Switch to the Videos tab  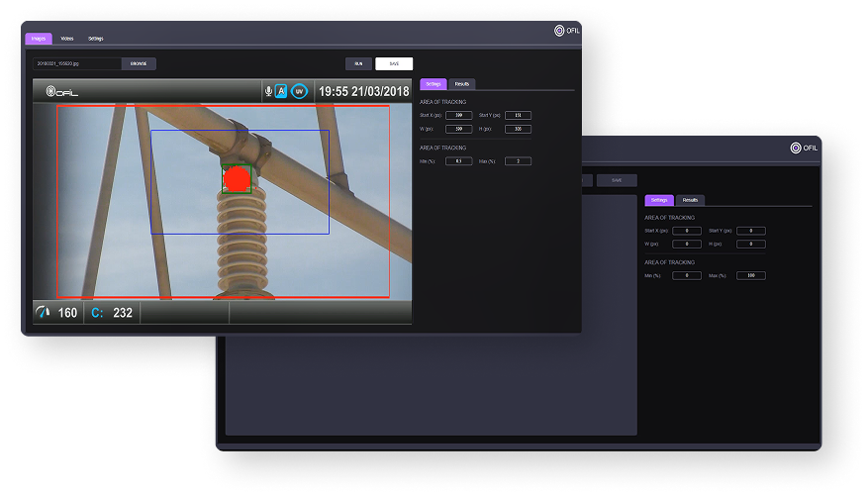point(67,39)
